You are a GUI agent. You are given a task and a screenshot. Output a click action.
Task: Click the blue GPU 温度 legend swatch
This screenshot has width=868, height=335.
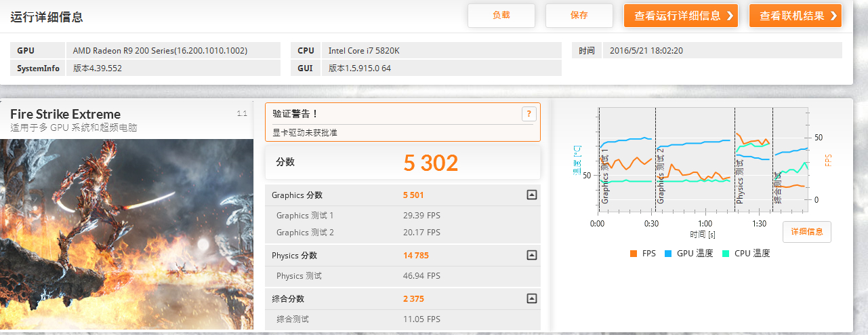(x=668, y=254)
